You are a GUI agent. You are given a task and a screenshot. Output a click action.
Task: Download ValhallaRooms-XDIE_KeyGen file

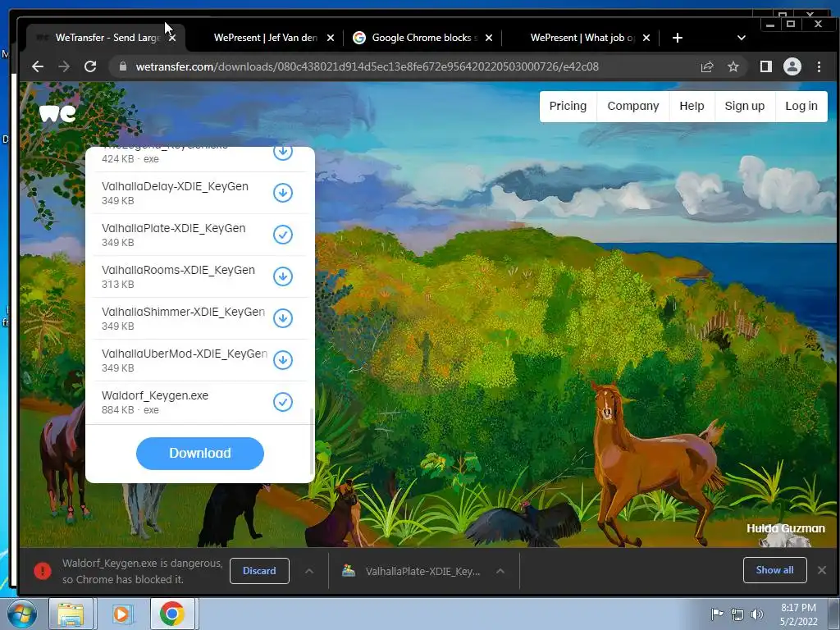tap(283, 276)
